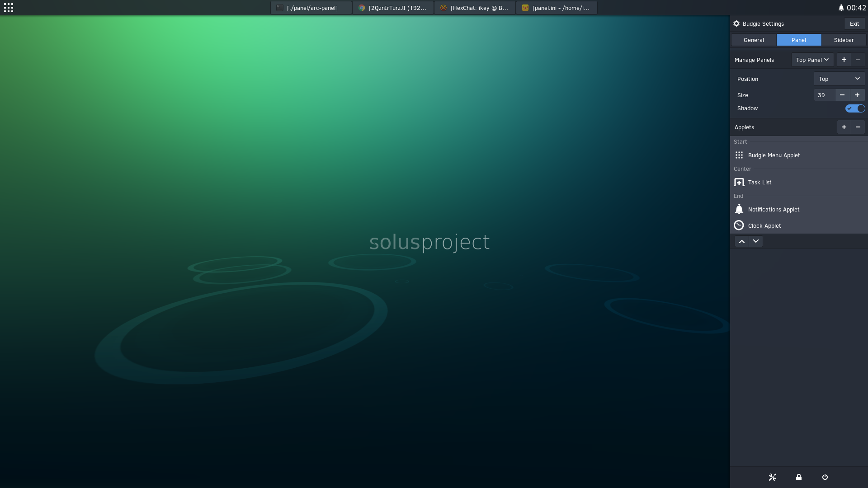Click the Exit button
This screenshot has width=868, height=488.
click(854, 23)
